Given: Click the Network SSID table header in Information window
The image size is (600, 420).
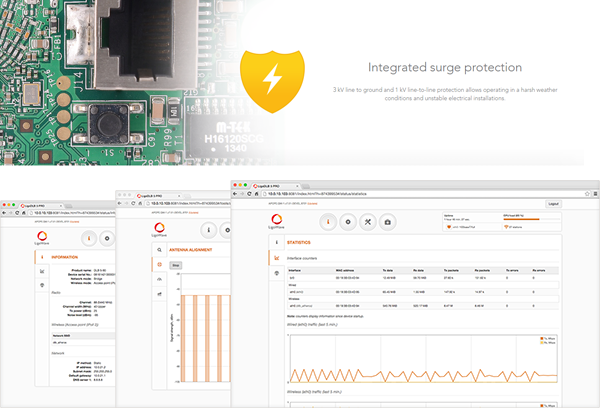Looking at the screenshot, I should tap(83, 335).
